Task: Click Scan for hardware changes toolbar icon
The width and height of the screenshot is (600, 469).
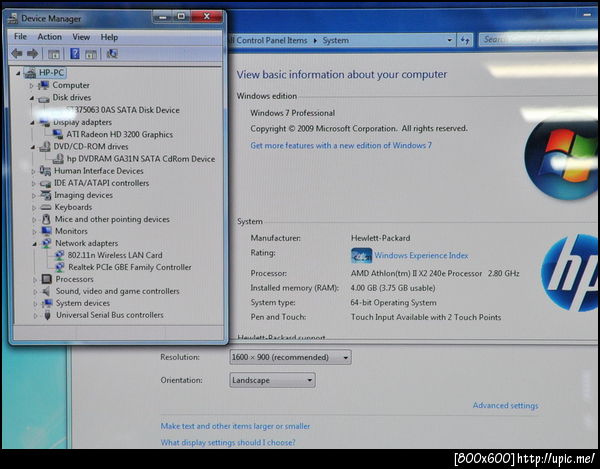Action: pyautogui.click(x=112, y=54)
